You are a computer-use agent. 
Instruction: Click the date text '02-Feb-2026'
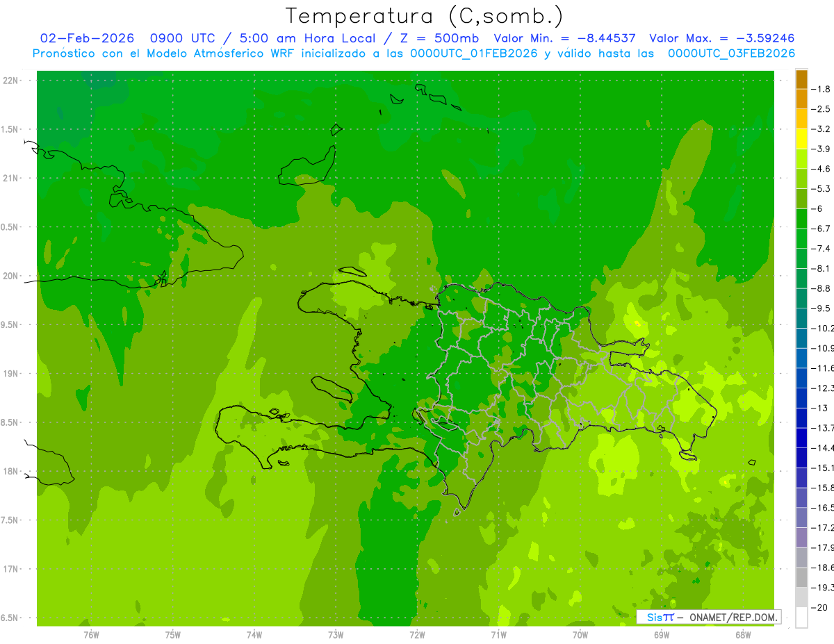tap(87, 38)
